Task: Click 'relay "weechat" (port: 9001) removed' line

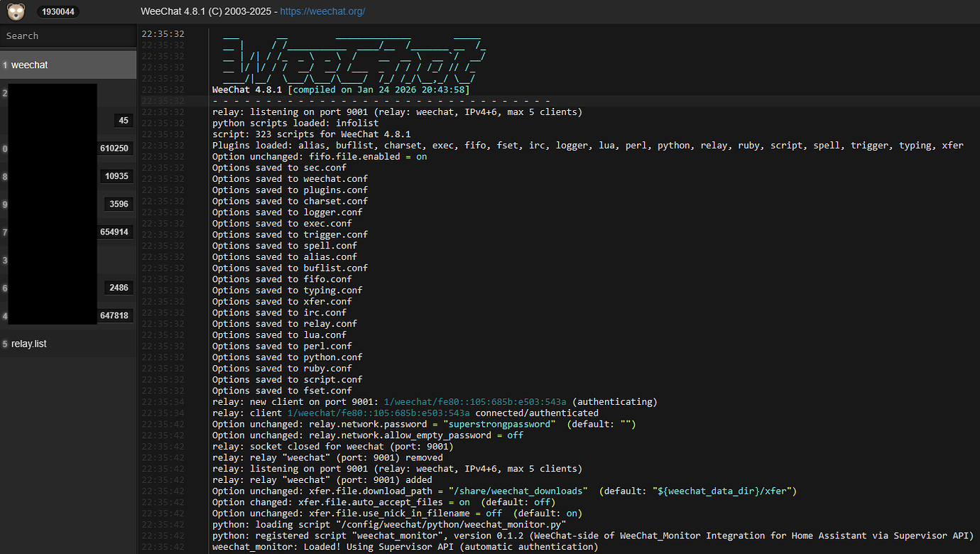Action: (x=327, y=457)
